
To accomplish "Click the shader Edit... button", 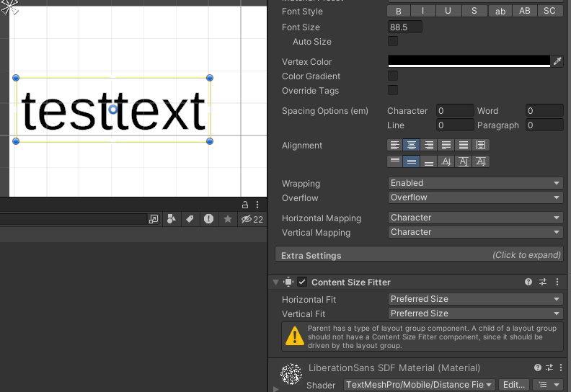I will [x=514, y=385].
